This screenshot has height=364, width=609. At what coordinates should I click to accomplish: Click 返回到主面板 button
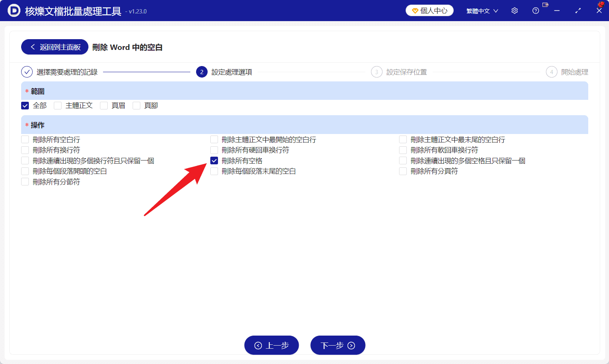click(55, 47)
